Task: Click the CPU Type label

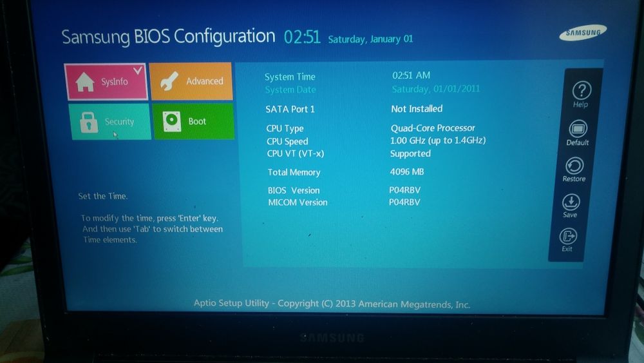Action: click(x=285, y=128)
